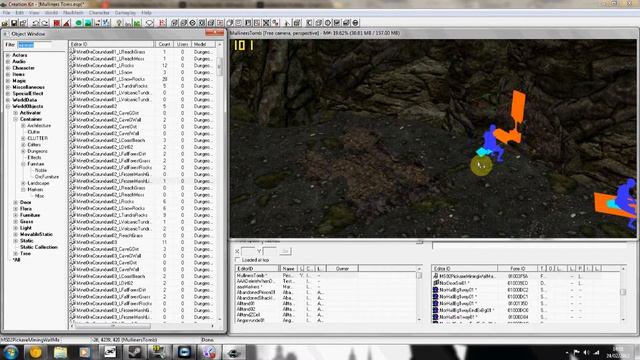Open the Character menu

99,13
